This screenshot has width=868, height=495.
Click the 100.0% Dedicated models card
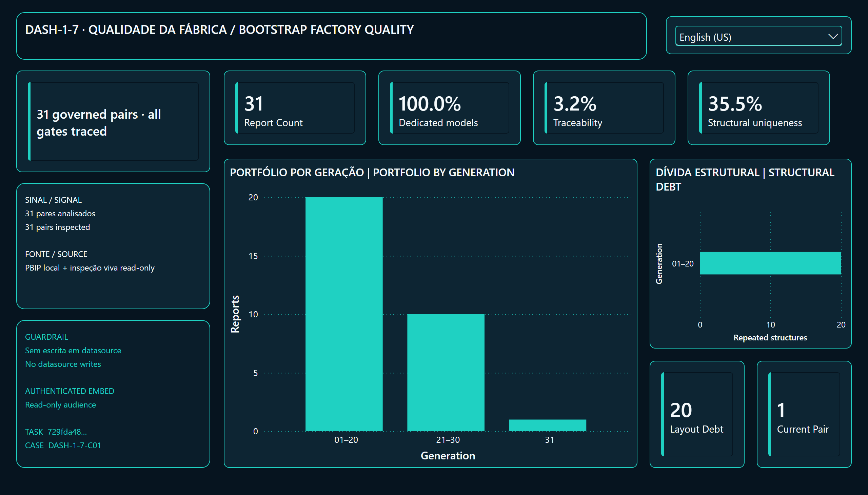tap(449, 108)
